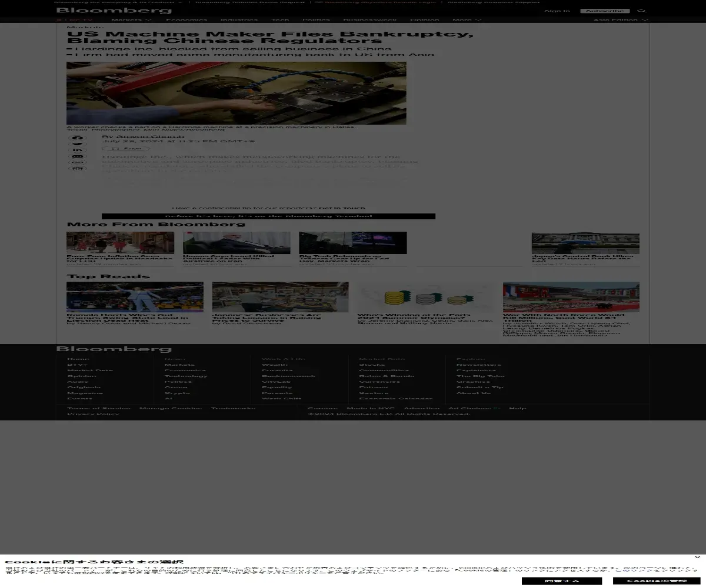Click the Save button under the byline

pos(125,149)
